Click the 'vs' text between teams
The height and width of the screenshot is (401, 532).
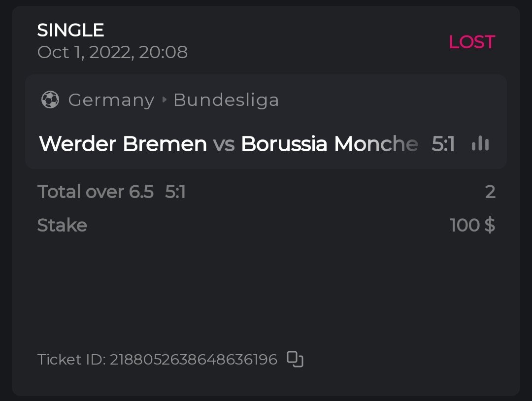[x=224, y=144]
